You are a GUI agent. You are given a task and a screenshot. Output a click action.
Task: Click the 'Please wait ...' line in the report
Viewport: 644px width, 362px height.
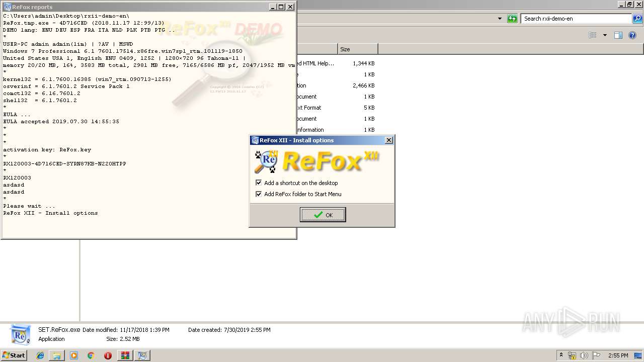click(29, 206)
